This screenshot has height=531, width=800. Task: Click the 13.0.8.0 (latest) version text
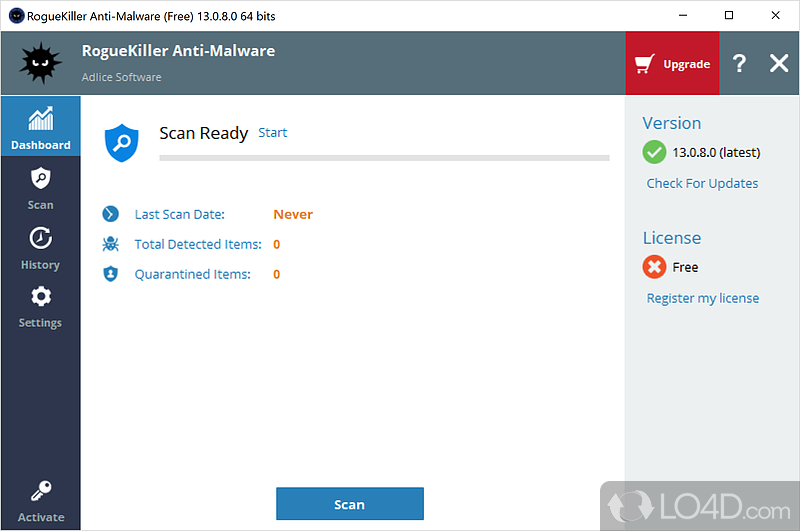(716, 153)
